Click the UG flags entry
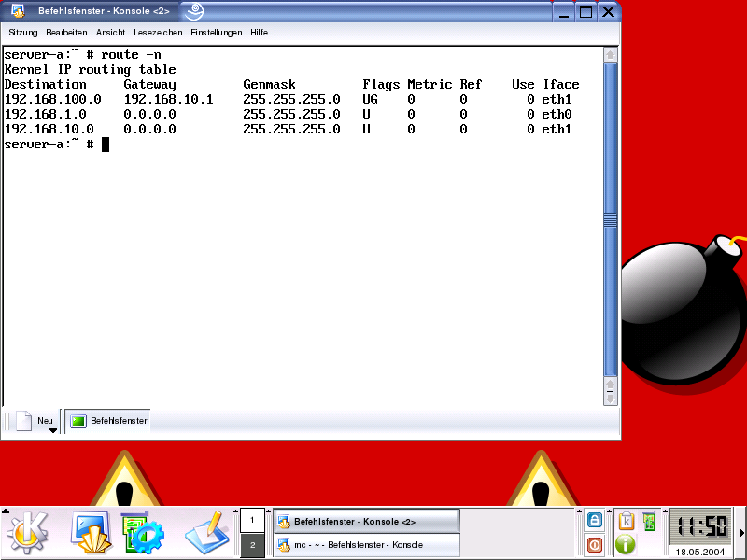 [x=370, y=99]
